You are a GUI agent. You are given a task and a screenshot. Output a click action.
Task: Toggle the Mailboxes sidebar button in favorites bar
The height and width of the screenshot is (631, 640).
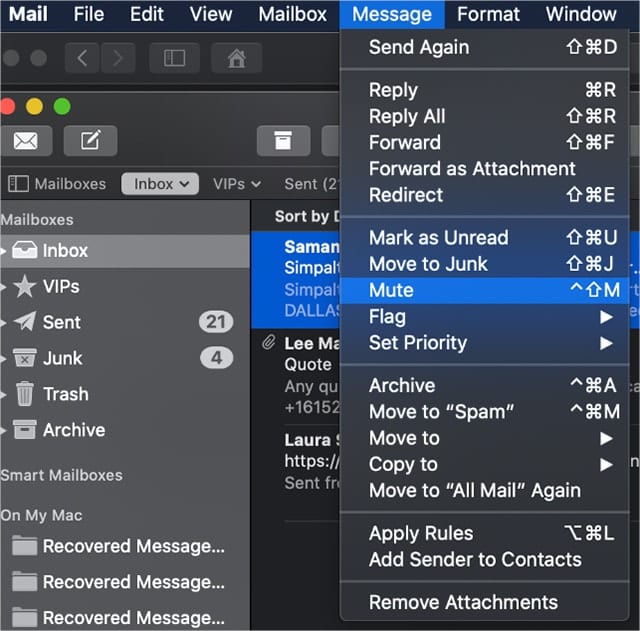click(x=58, y=184)
